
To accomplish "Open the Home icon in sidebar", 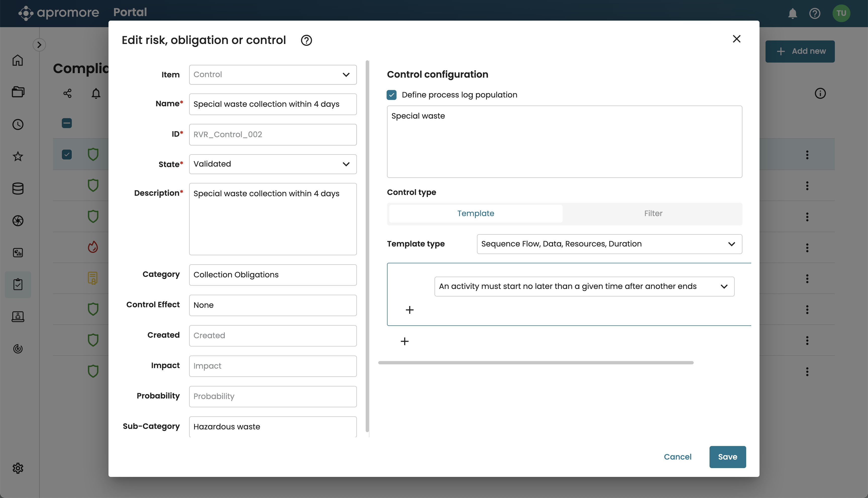I will [18, 60].
